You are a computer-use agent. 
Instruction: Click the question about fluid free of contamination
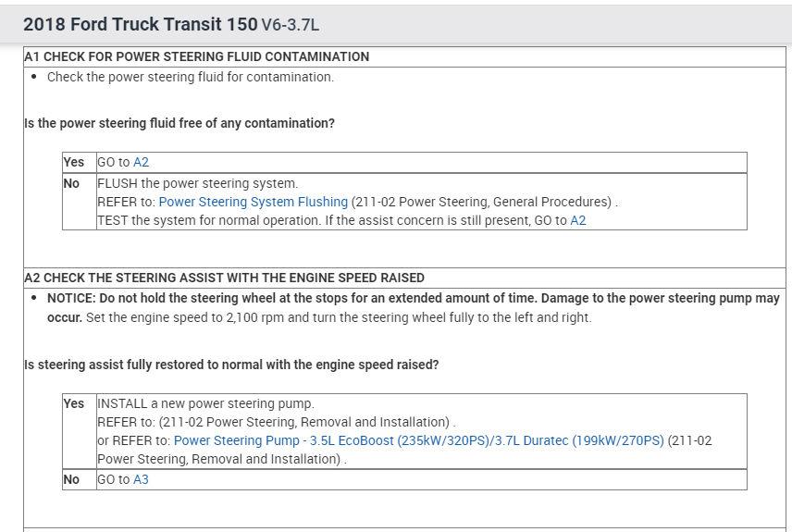(179, 123)
